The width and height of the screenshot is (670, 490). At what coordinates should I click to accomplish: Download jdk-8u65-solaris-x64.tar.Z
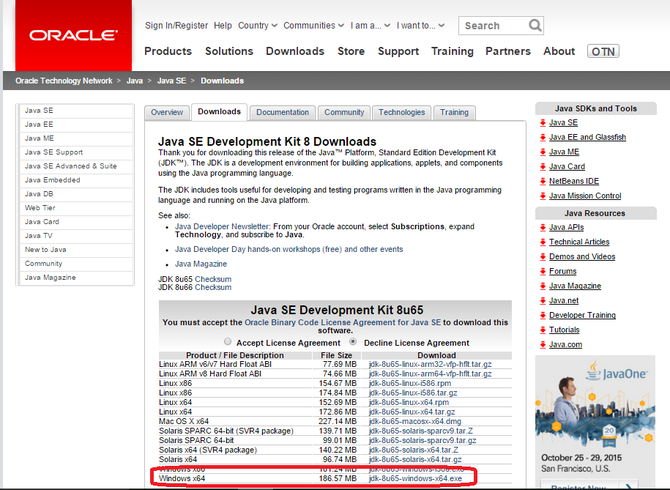(x=413, y=450)
